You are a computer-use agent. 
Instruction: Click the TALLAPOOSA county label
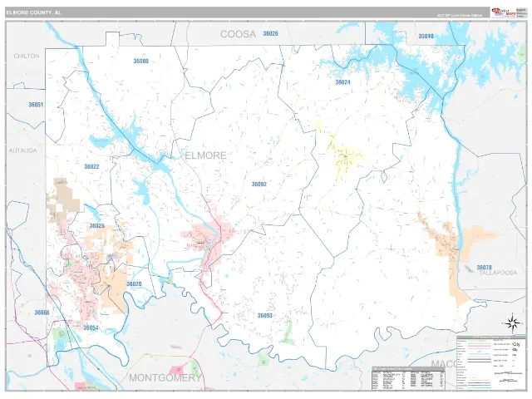coord(498,273)
